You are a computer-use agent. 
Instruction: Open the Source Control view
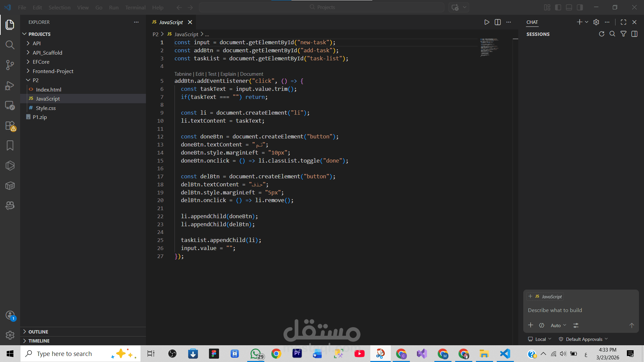click(x=10, y=65)
